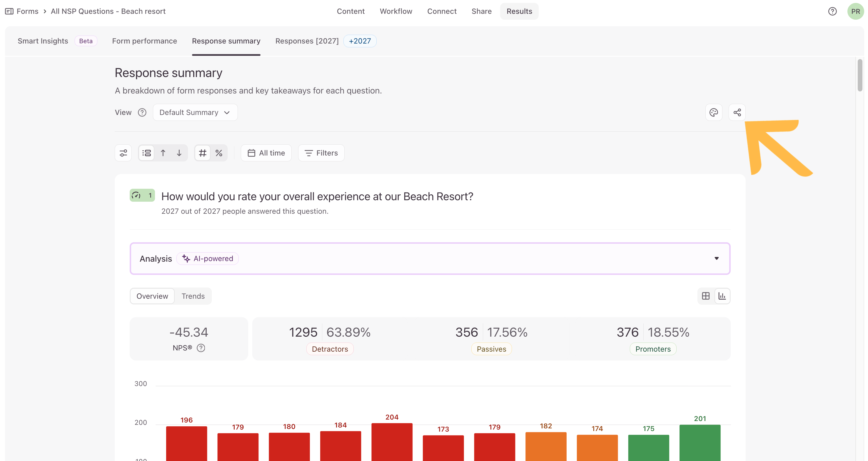This screenshot has height=461, width=868.
Task: Open the Default Summary view dropdown
Action: point(195,112)
